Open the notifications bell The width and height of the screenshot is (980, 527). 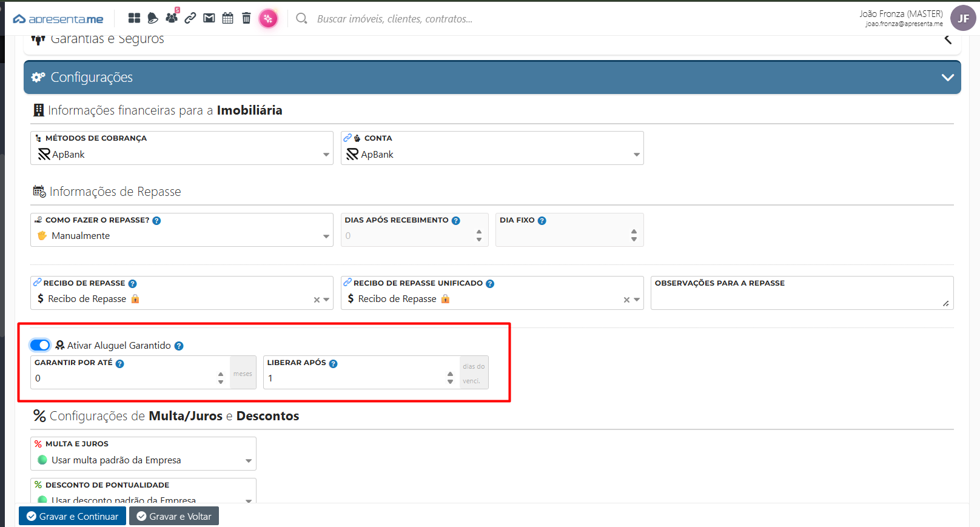pyautogui.click(x=153, y=18)
